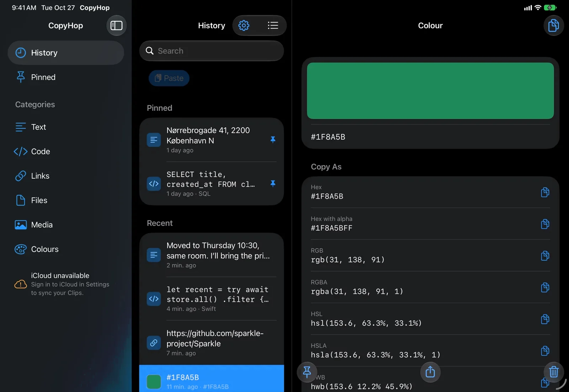The height and width of the screenshot is (392, 569).
Task: Copy the colour clip with the top-right icon
Action: tap(553, 26)
